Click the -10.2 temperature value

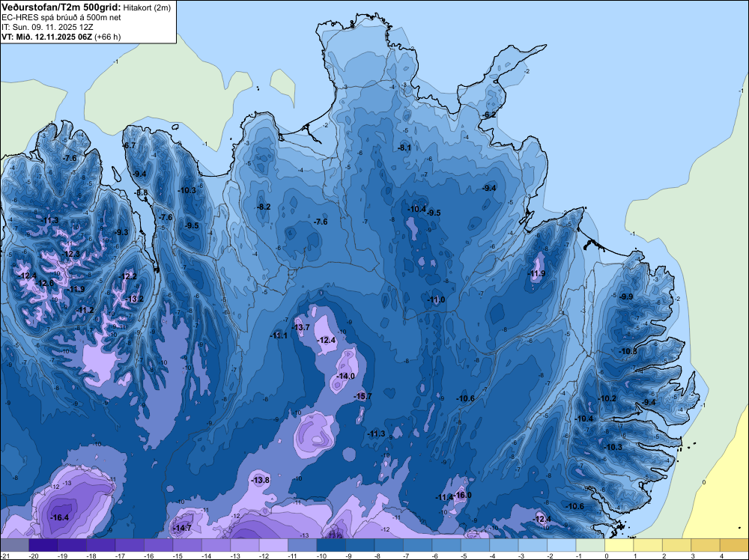pyautogui.click(x=607, y=398)
